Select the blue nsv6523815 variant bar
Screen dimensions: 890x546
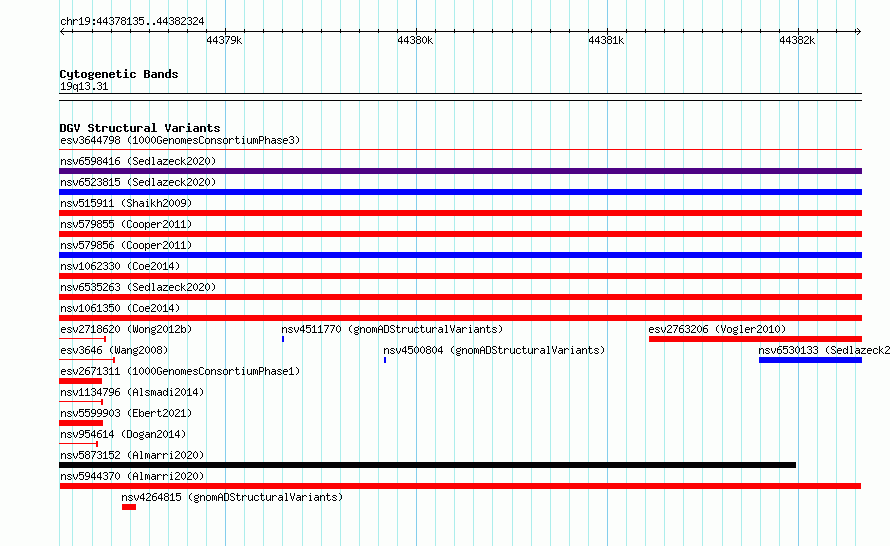coord(460,192)
